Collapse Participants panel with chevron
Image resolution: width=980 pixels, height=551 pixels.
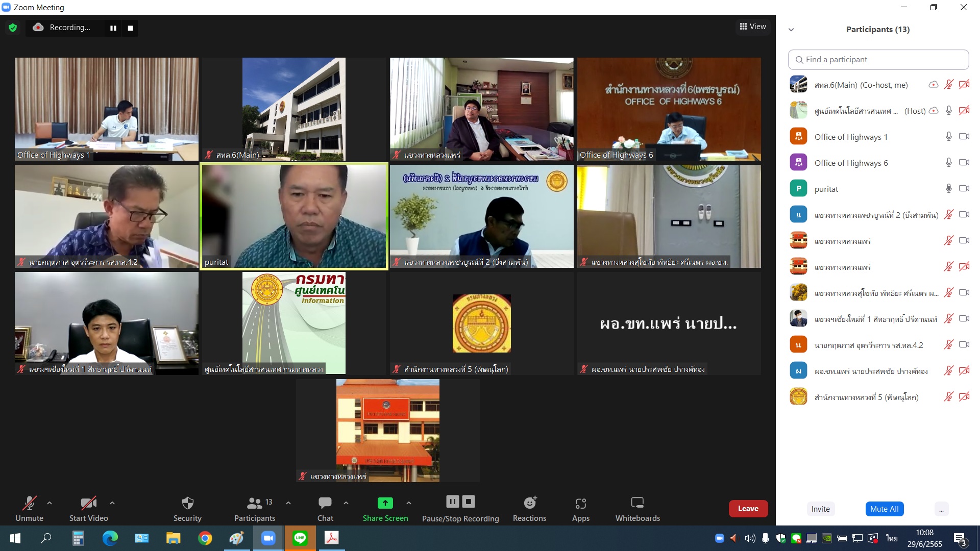791,30
